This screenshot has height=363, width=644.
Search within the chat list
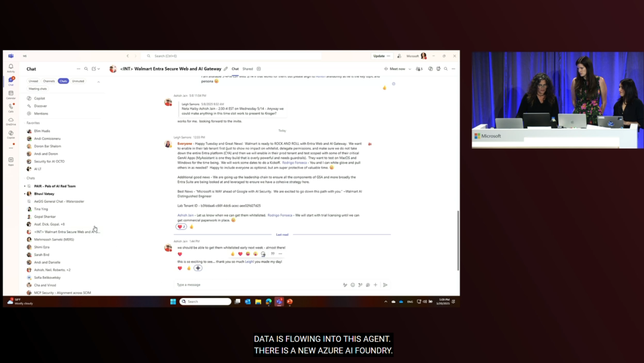click(87, 69)
